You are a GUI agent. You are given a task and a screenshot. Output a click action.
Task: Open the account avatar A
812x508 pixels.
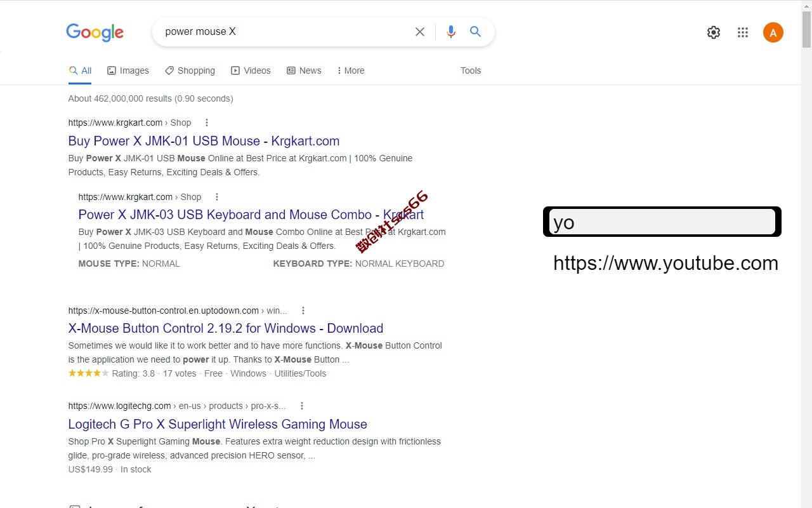[x=773, y=32]
